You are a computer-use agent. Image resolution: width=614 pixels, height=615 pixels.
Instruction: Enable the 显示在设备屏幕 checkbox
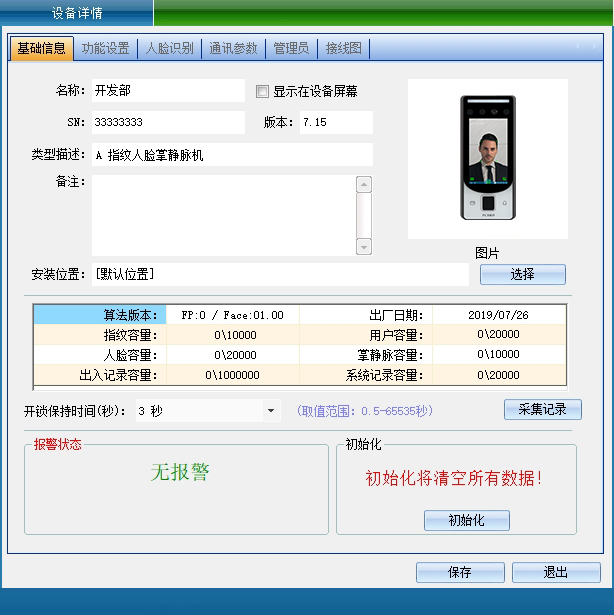coord(263,91)
